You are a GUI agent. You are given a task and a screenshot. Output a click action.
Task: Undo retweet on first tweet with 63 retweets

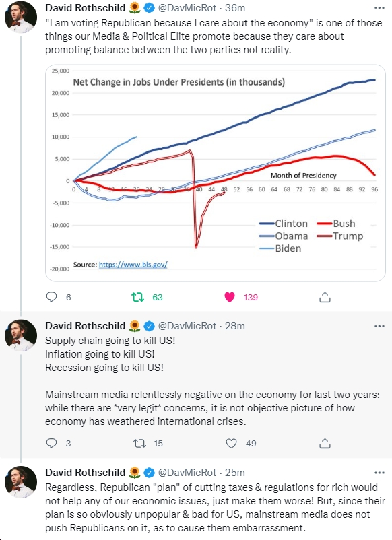point(138,297)
